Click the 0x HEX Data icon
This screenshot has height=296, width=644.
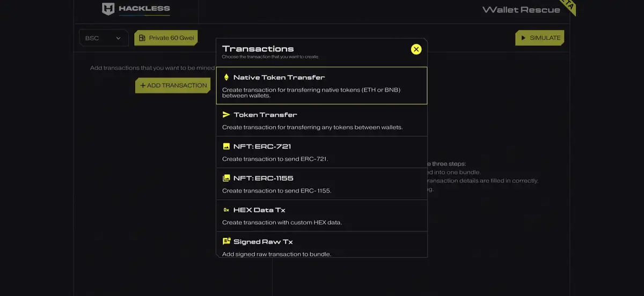pyautogui.click(x=226, y=210)
